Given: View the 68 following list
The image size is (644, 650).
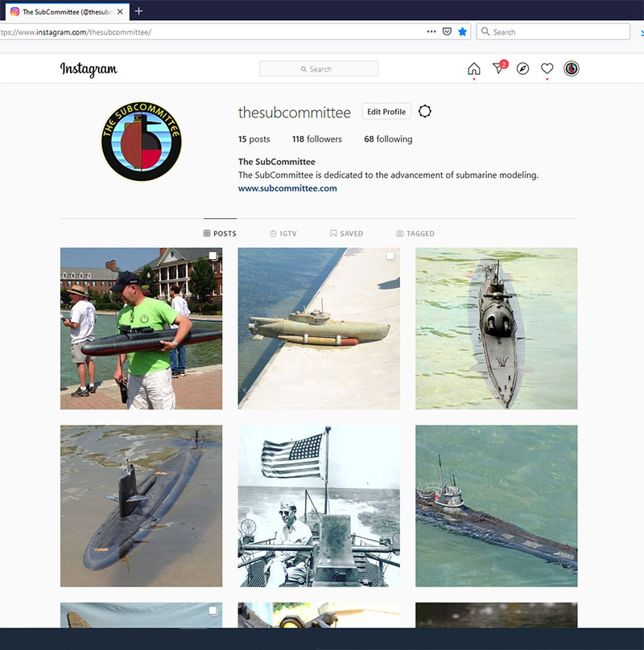Looking at the screenshot, I should pos(388,139).
